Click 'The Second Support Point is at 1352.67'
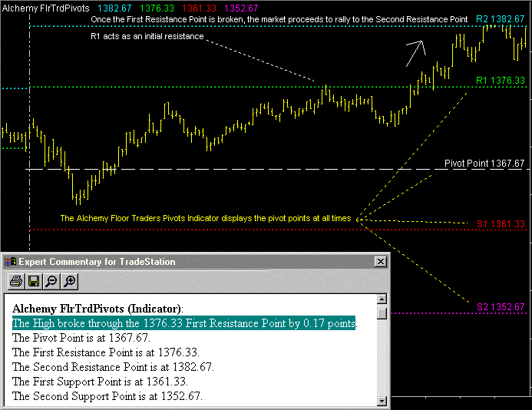 (107, 396)
